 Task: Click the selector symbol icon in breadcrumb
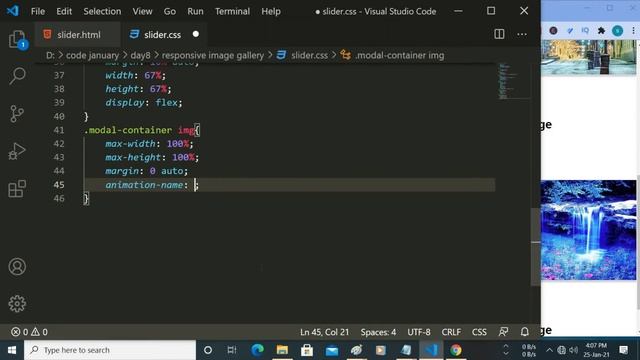tap(345, 55)
